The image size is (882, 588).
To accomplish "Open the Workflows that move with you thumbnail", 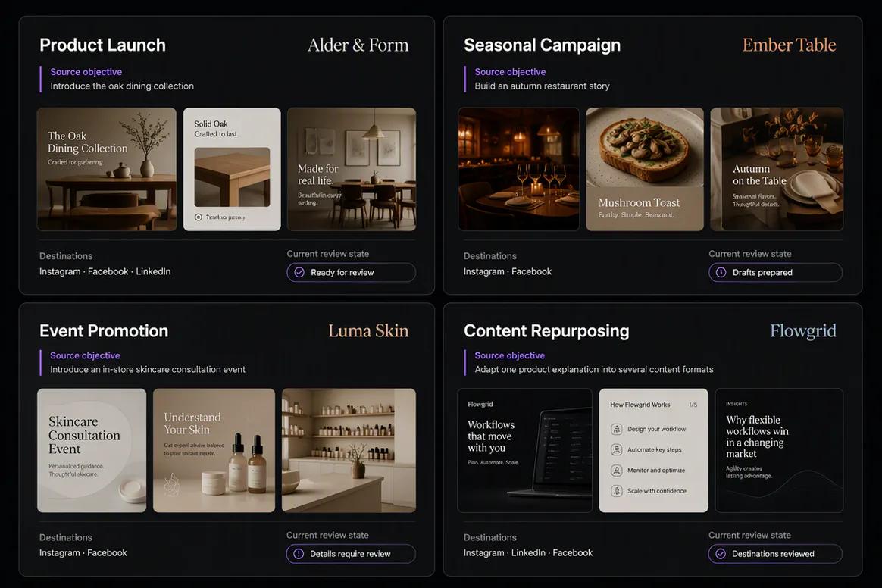I will (525, 450).
